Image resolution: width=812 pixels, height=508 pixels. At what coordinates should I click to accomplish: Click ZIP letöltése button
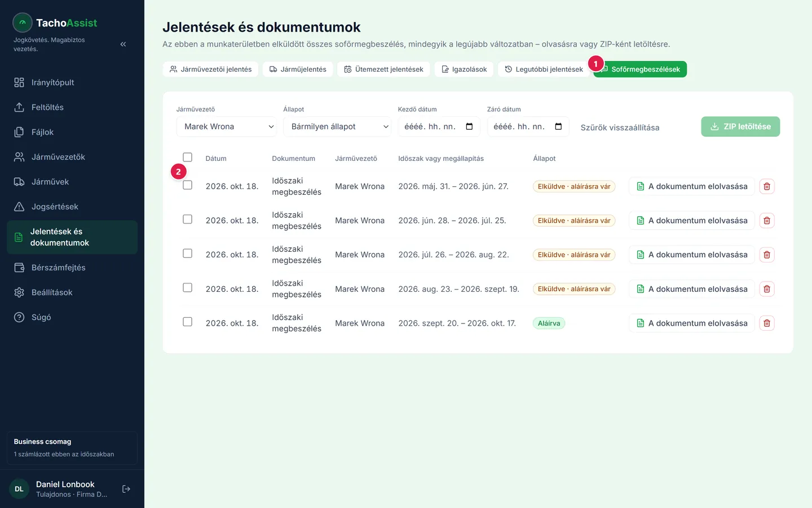pyautogui.click(x=740, y=126)
